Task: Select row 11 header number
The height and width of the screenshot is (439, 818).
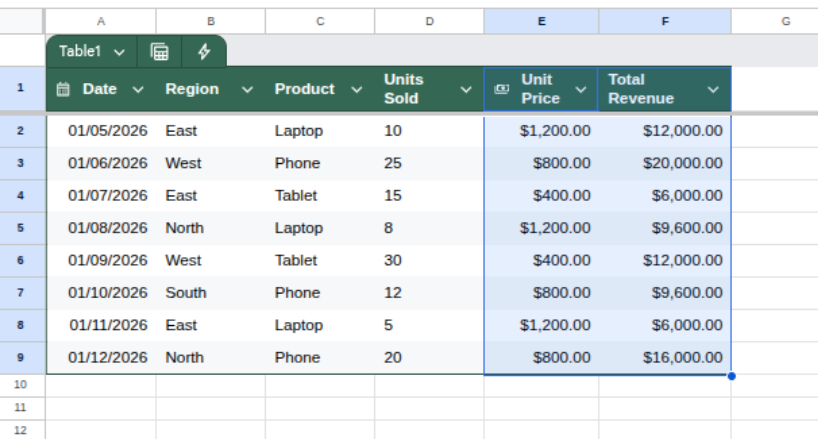Action: (20, 408)
